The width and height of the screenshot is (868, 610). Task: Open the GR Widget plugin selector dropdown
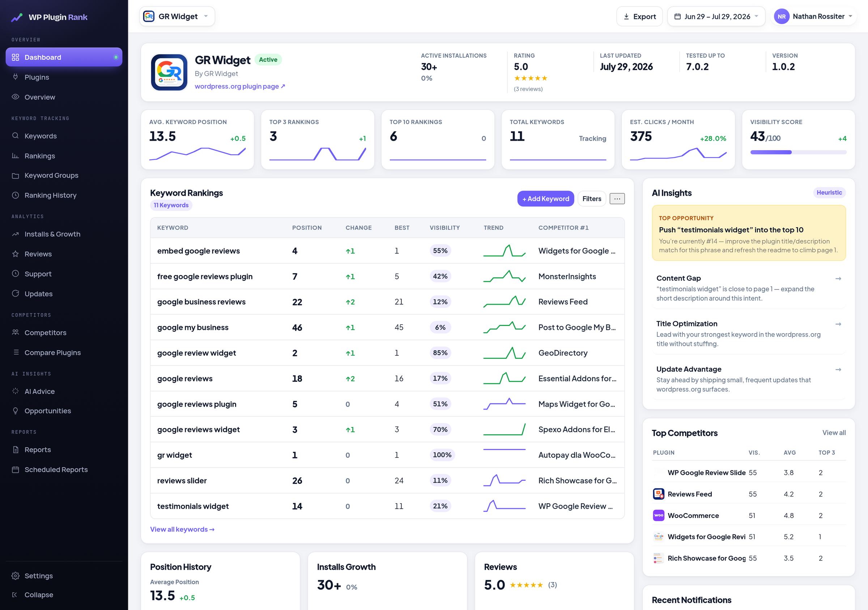(177, 16)
